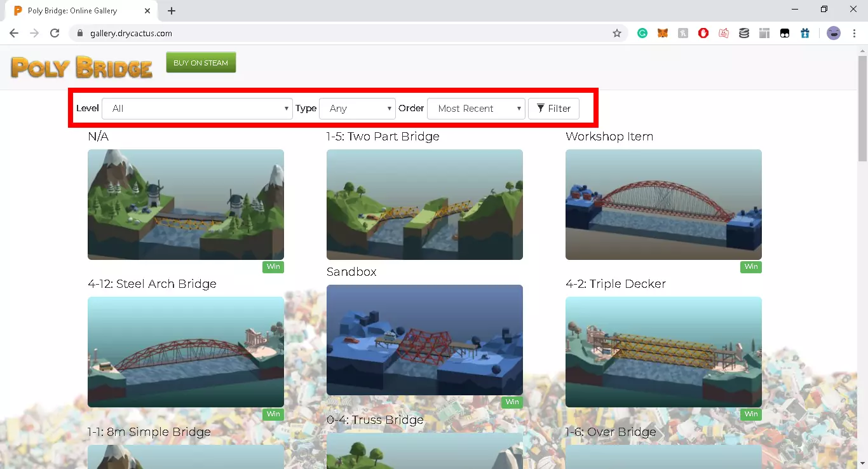This screenshot has width=868, height=469.
Task: Click the '1-1: 8m Simple Bridge' title
Action: tap(149, 432)
